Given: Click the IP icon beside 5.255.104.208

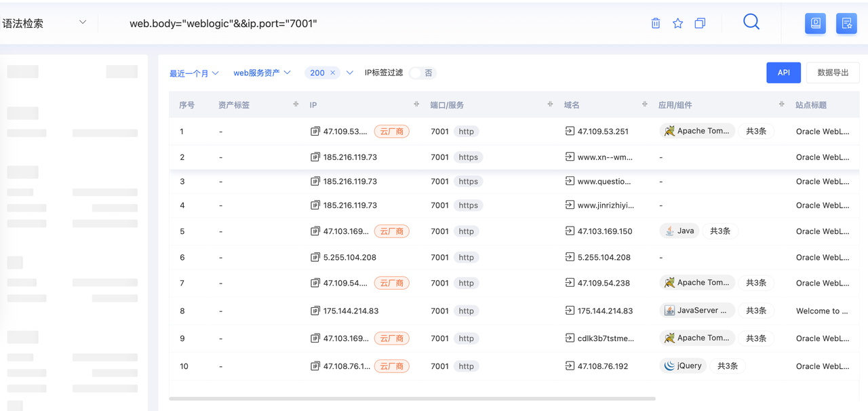Looking at the screenshot, I should coord(315,258).
